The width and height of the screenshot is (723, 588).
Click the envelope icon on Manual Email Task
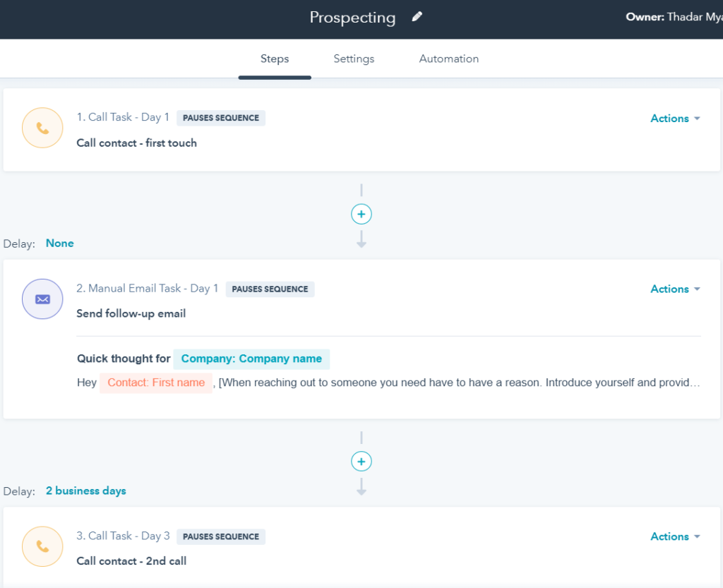click(x=42, y=299)
